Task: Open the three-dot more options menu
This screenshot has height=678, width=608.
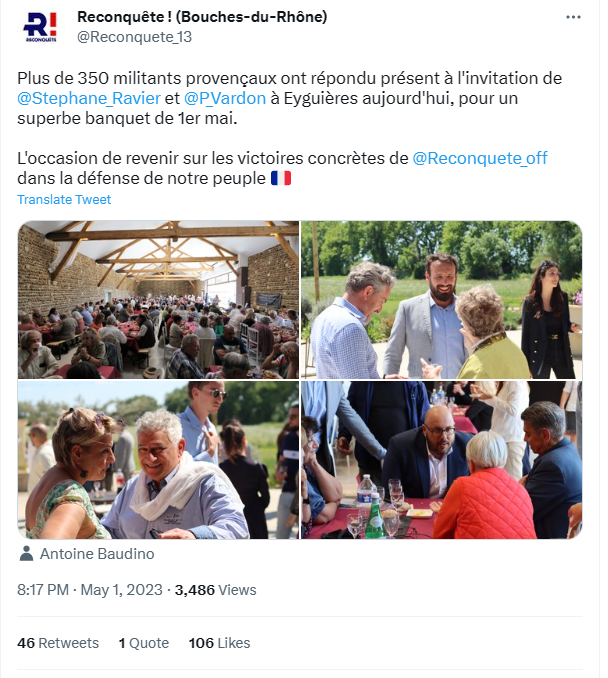Action: (573, 17)
